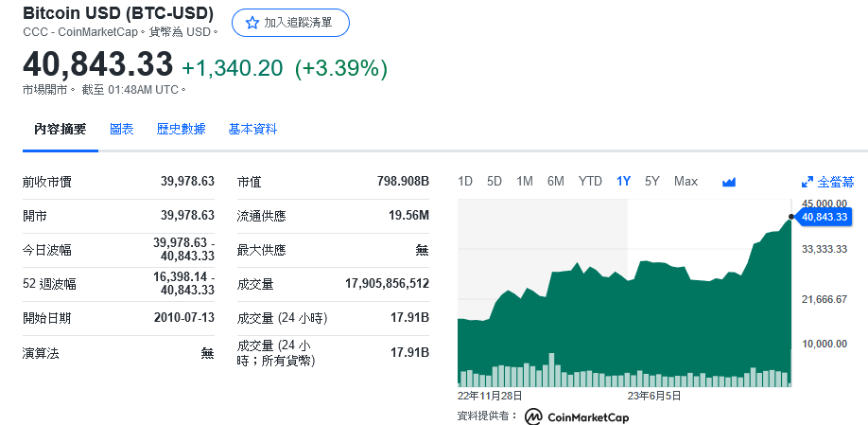868x425 pixels.
Task: Click the +1,340.20 change value
Action: click(x=233, y=68)
